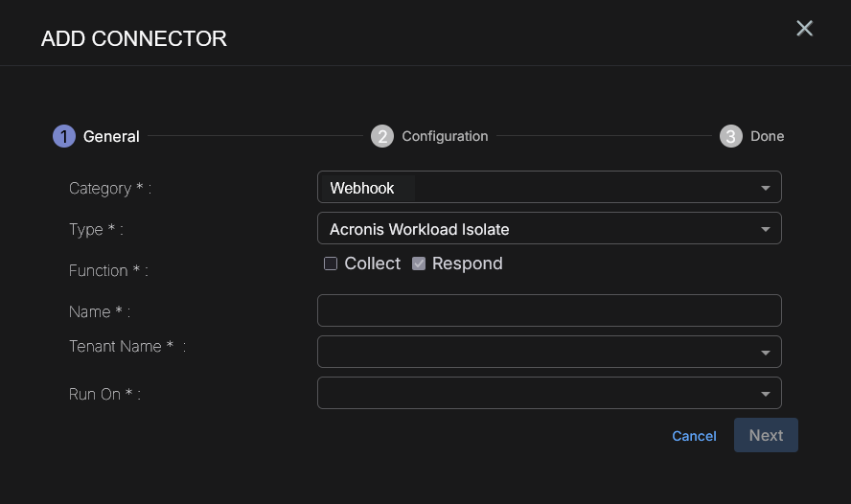
Task: Click the Category dropdown arrow
Action: pos(766,188)
